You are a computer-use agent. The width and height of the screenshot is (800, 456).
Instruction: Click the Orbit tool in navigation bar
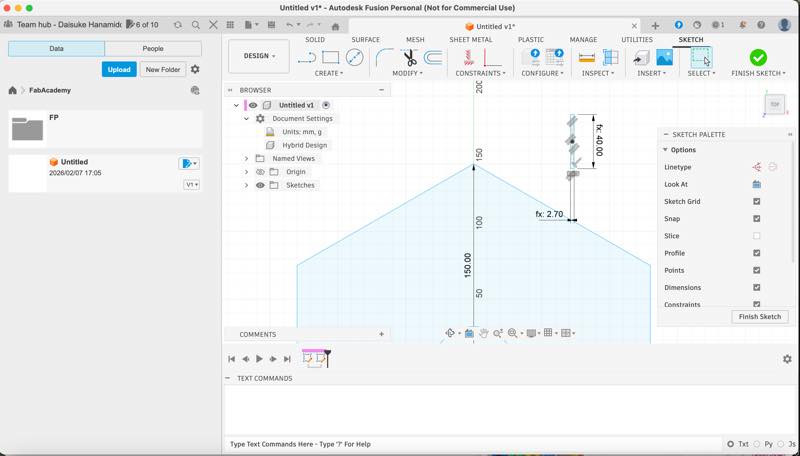click(449, 333)
